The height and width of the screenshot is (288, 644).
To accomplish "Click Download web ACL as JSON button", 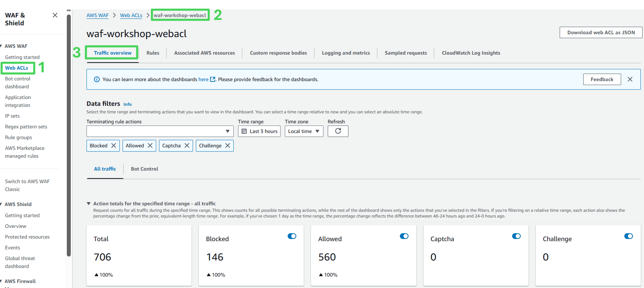I will 601,33.
